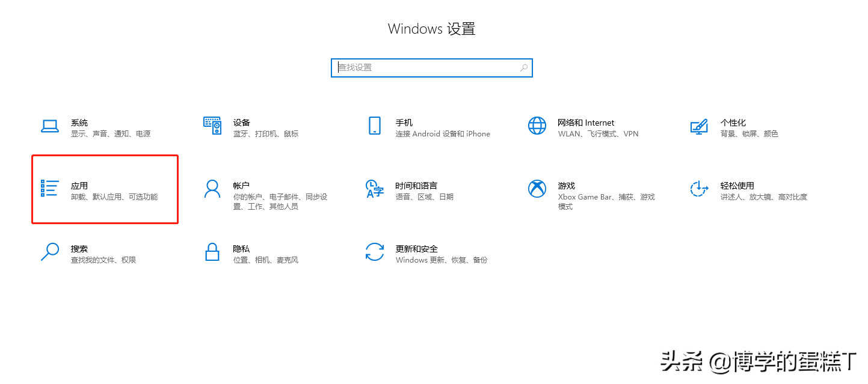This screenshot has width=868, height=384.
Task: Open the Update & Security arrows icon
Action: pos(375,251)
